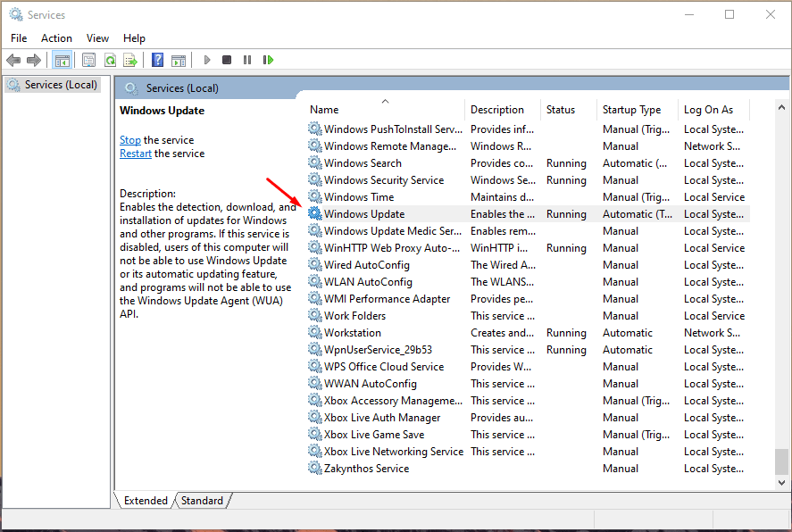Screen dimensions: 792x532
Task: Click the vertical scrollbar thumb in the services list
Action: point(781,461)
